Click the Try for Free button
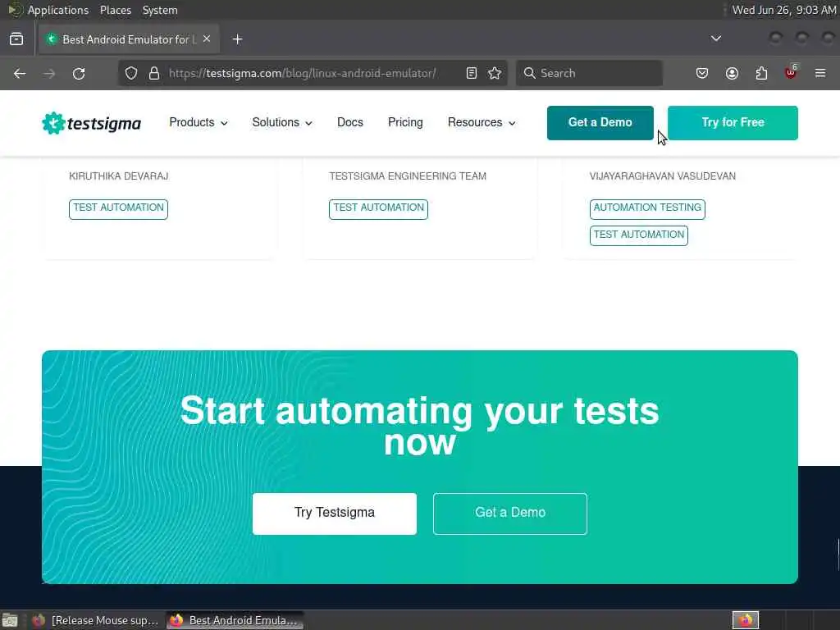 733,123
